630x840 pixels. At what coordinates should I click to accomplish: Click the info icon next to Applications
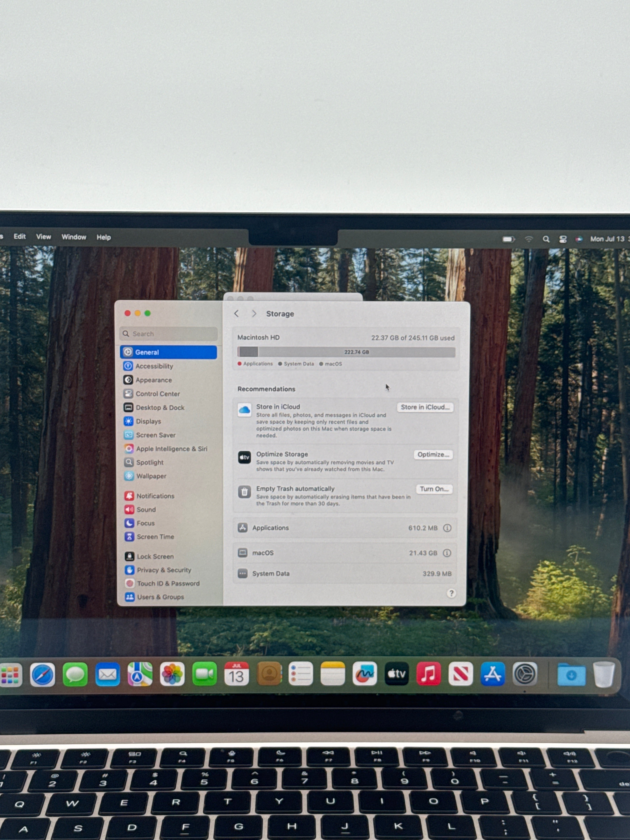(x=447, y=528)
